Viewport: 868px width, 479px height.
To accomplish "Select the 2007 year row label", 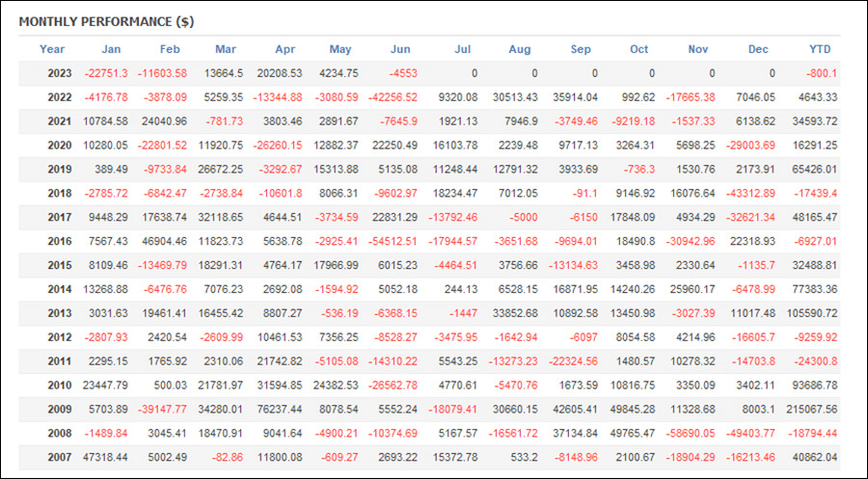I will pos(60,458).
